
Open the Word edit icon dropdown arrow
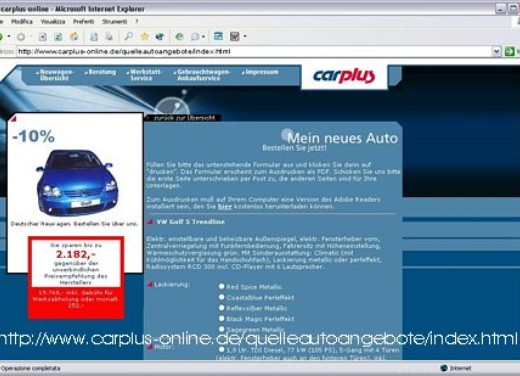pyautogui.click(x=245, y=36)
